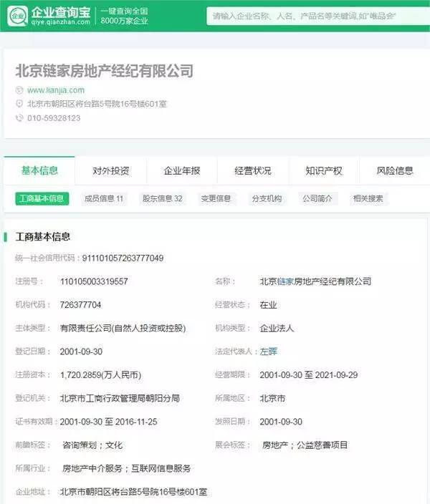Viewport: 430px width, 504px height.
Task: Click the 工商基本信息 sub-tab button
Action: click(x=42, y=198)
